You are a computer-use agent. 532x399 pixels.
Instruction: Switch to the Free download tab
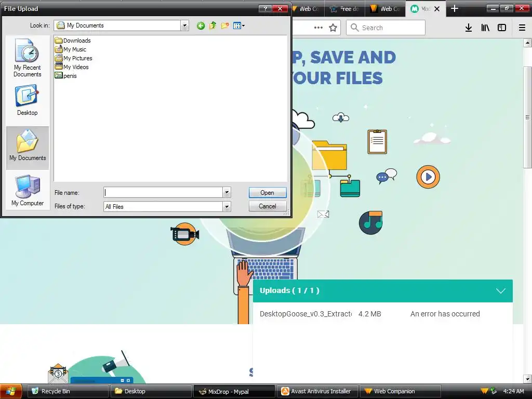pyautogui.click(x=345, y=9)
